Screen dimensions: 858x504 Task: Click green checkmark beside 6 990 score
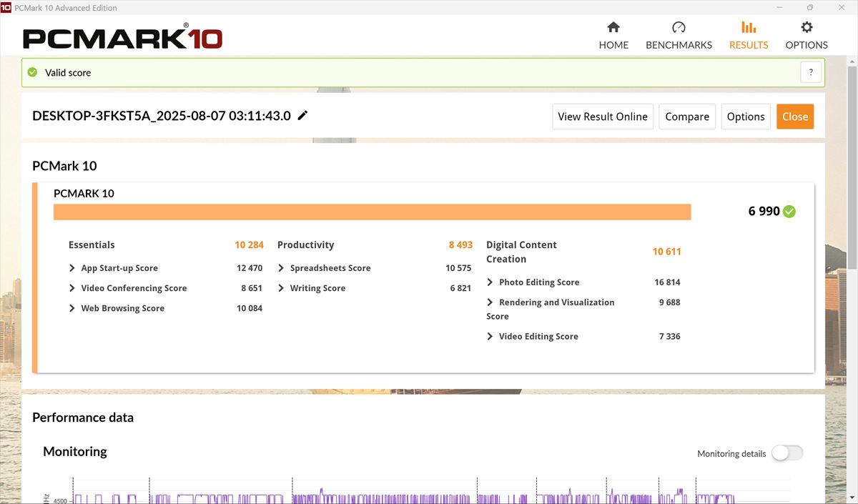pyautogui.click(x=789, y=211)
